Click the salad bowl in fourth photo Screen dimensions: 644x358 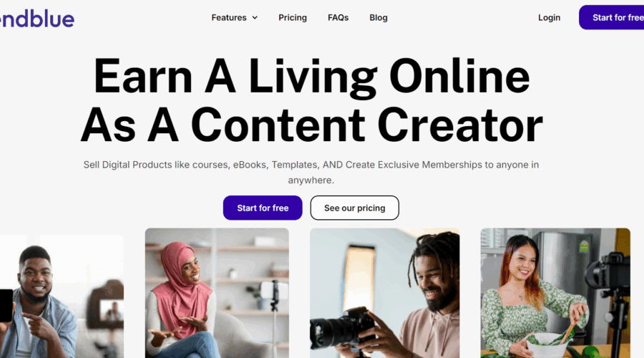click(547, 345)
